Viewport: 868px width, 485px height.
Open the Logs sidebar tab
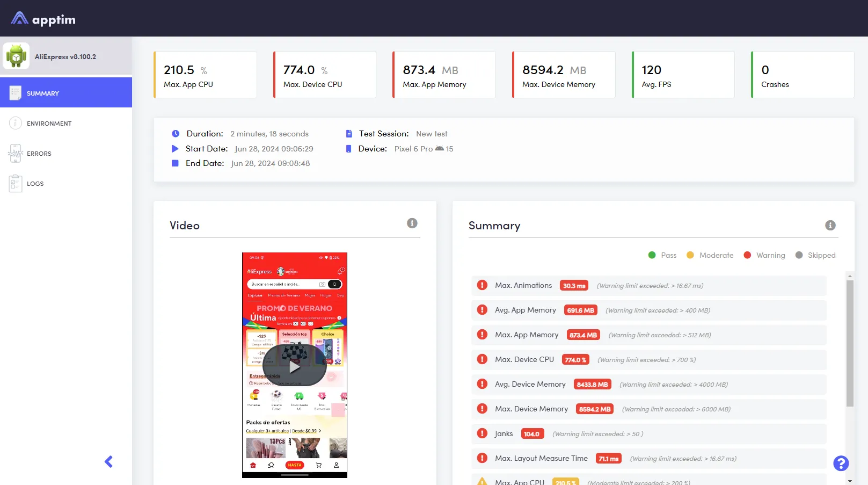[66, 184]
